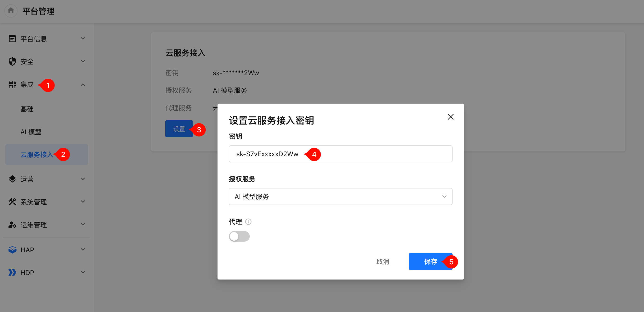The height and width of the screenshot is (312, 644).
Task: Click the HAP menu label
Action: (27, 250)
